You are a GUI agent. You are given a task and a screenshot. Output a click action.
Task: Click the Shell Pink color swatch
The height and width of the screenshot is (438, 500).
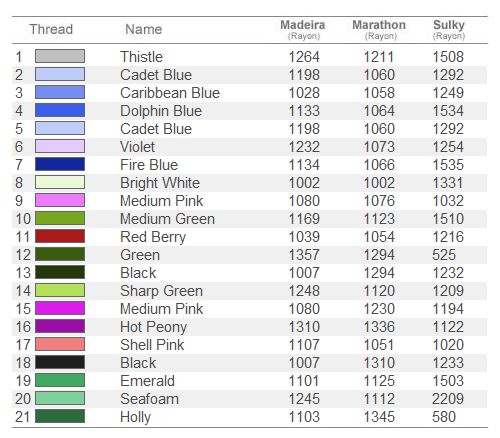pos(60,344)
